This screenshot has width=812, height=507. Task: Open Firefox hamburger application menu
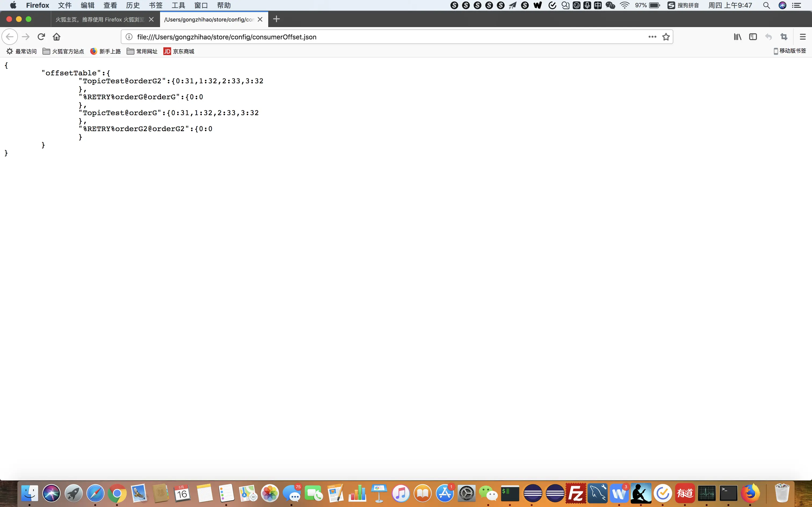pyautogui.click(x=803, y=37)
